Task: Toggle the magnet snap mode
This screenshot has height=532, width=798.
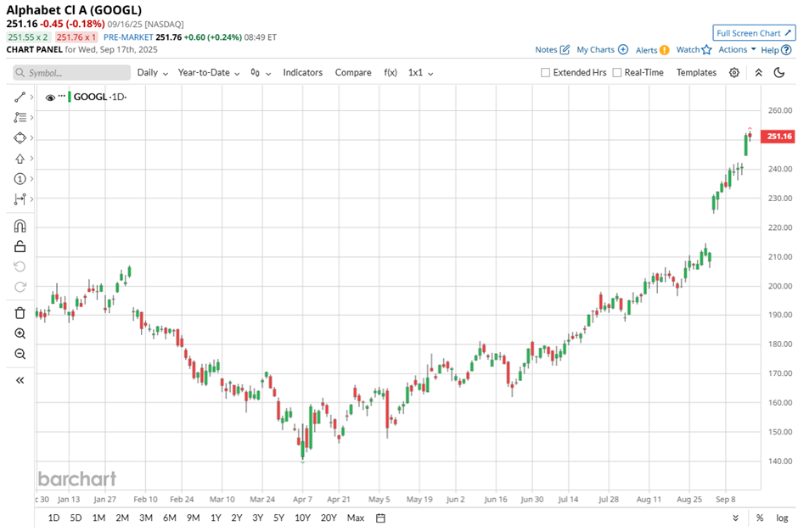Action: pyautogui.click(x=20, y=226)
